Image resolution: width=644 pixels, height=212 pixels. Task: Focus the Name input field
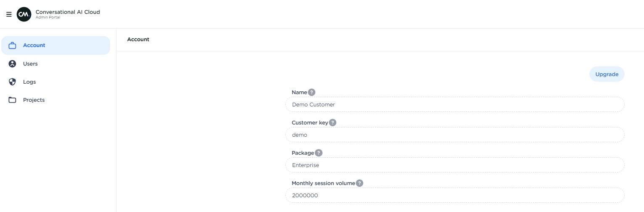tap(454, 104)
